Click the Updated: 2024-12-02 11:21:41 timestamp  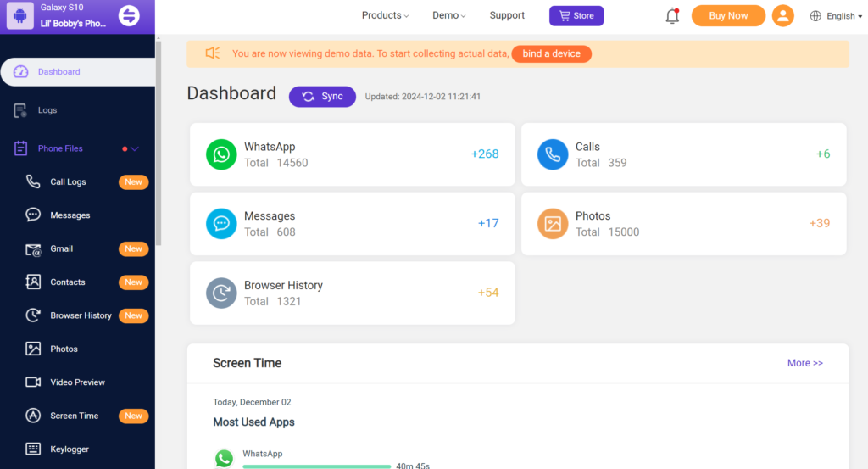point(422,97)
